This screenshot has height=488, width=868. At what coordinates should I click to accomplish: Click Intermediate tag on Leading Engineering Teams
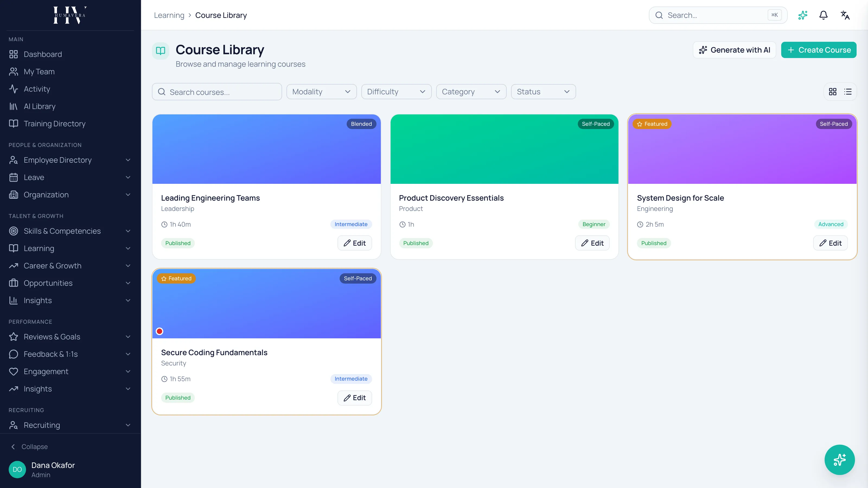point(351,224)
